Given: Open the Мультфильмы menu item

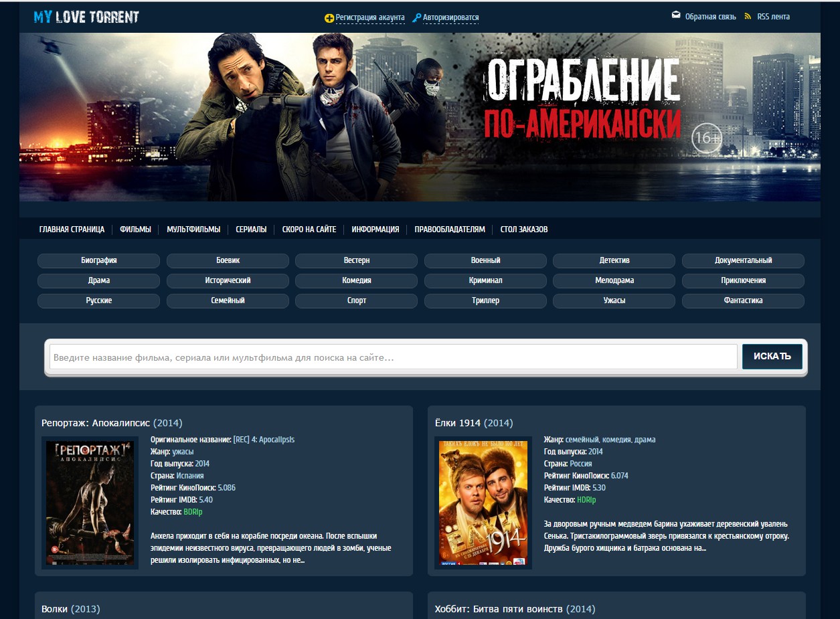Looking at the screenshot, I should coord(193,230).
